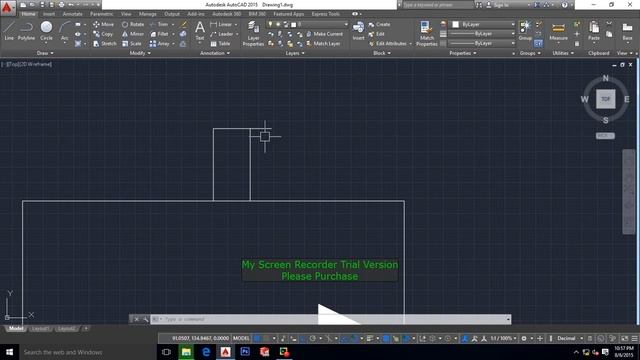
Task: Click the Rotate tool
Action: (133, 24)
